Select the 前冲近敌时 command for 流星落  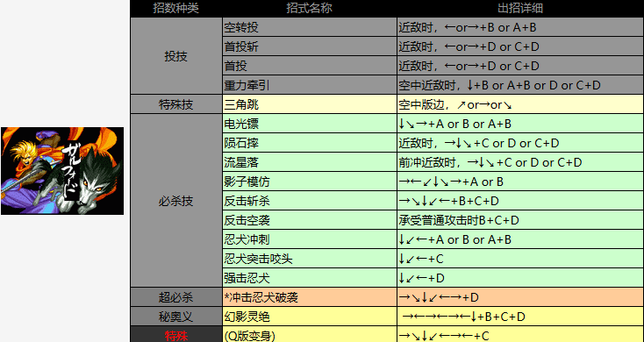pyautogui.click(x=520, y=162)
